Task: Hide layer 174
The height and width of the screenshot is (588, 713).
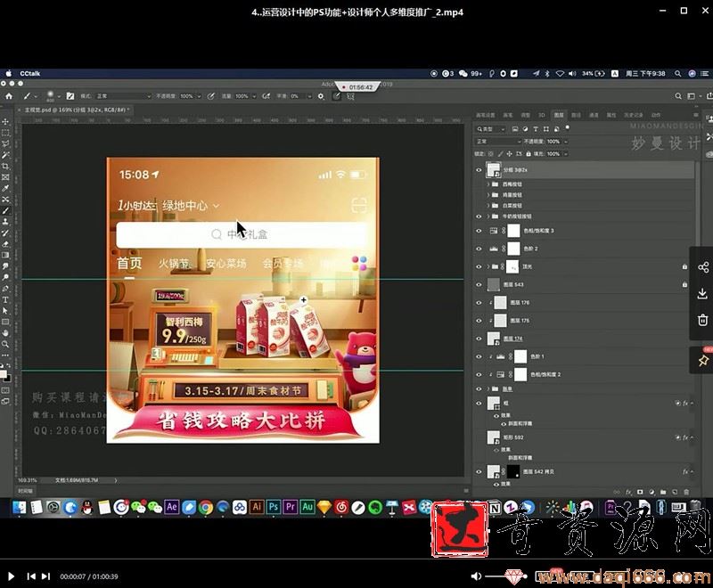Action: (x=479, y=339)
